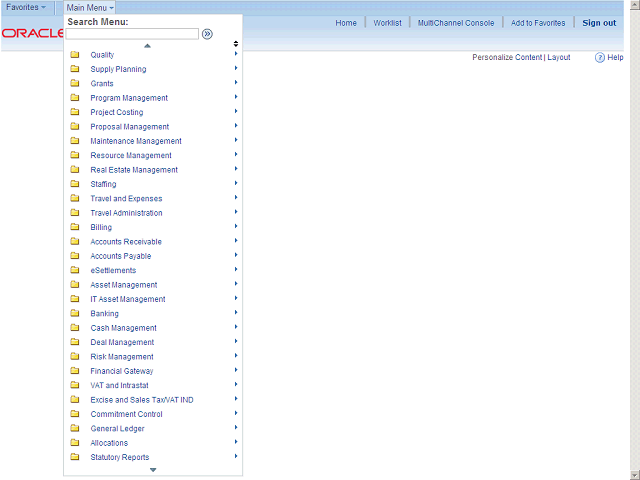Click the Real Estate Management folder icon
The image size is (640, 480).
[75, 169]
